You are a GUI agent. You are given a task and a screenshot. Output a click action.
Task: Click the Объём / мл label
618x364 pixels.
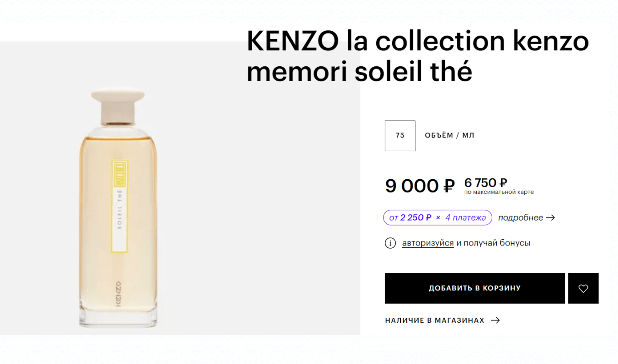coord(449,135)
